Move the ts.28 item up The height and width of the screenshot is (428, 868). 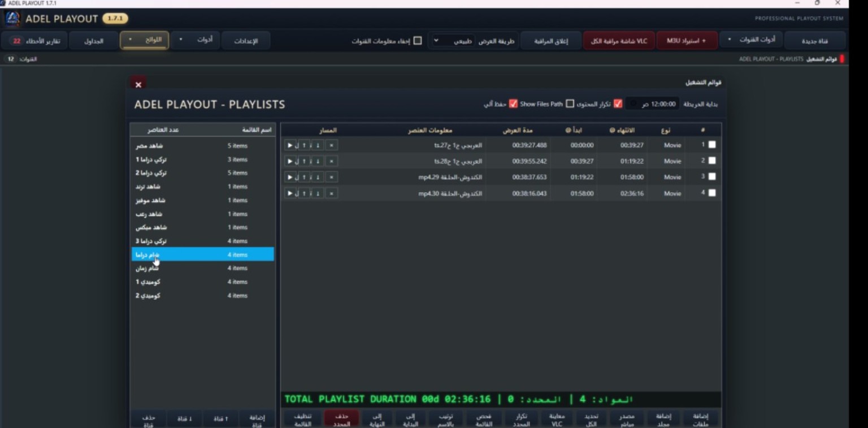(304, 161)
